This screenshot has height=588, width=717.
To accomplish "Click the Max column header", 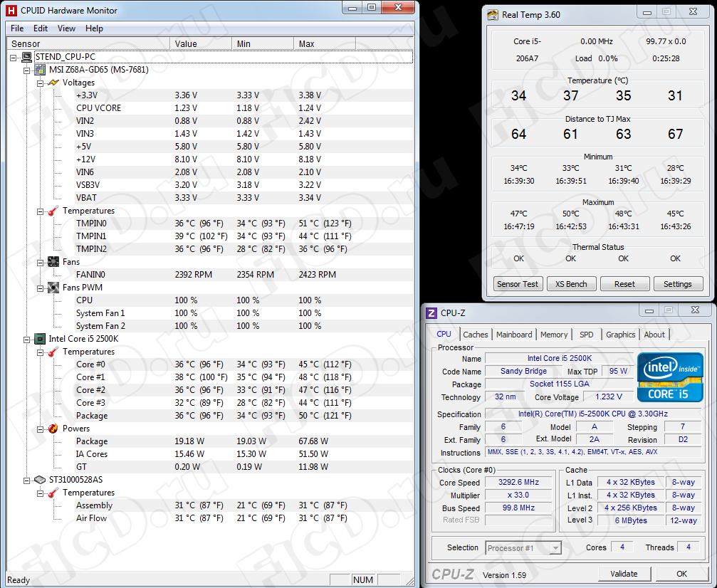I will [x=325, y=43].
